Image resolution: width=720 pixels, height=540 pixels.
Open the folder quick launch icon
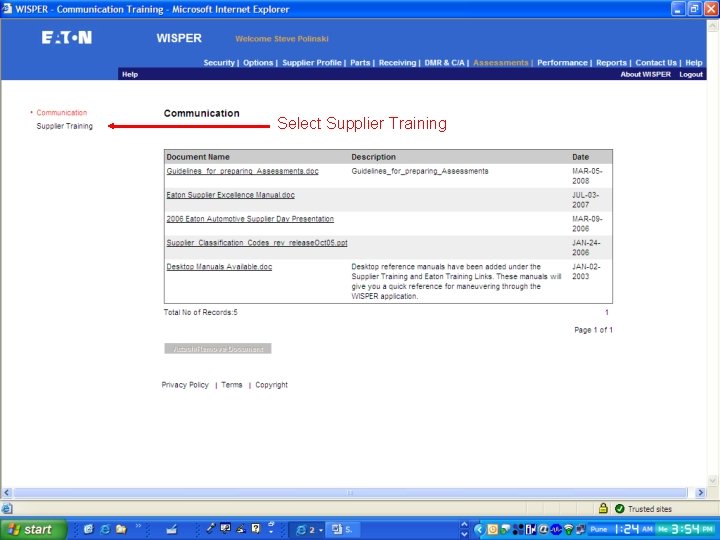click(121, 529)
